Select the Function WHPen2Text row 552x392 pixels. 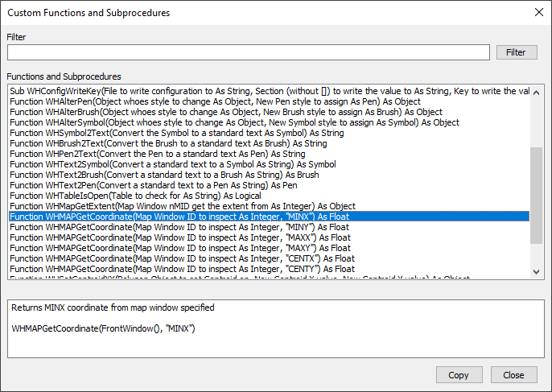pyautogui.click(x=270, y=154)
